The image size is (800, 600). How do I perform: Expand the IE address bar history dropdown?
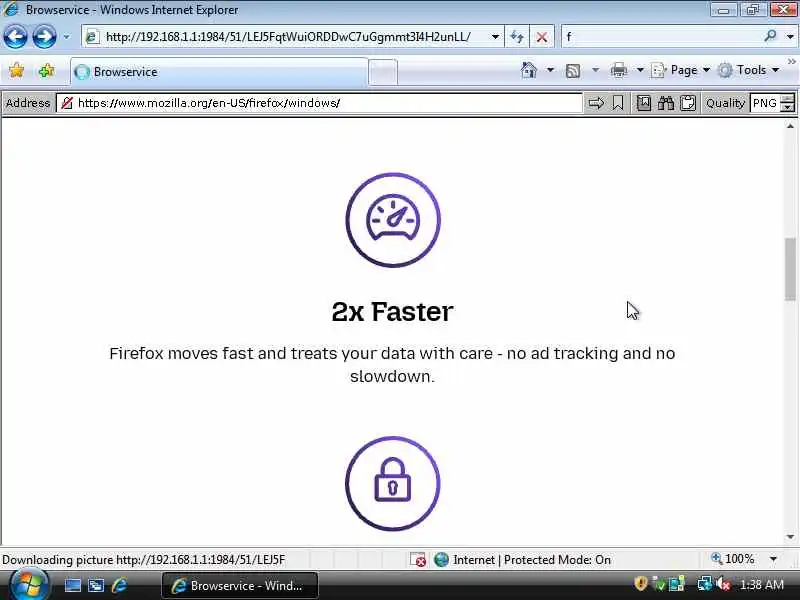click(x=495, y=37)
